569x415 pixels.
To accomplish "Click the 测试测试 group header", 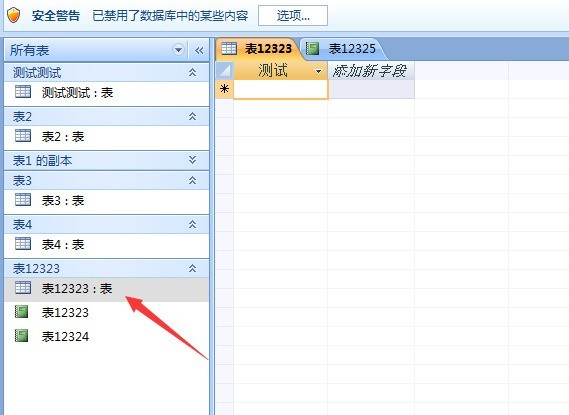I will click(x=107, y=73).
